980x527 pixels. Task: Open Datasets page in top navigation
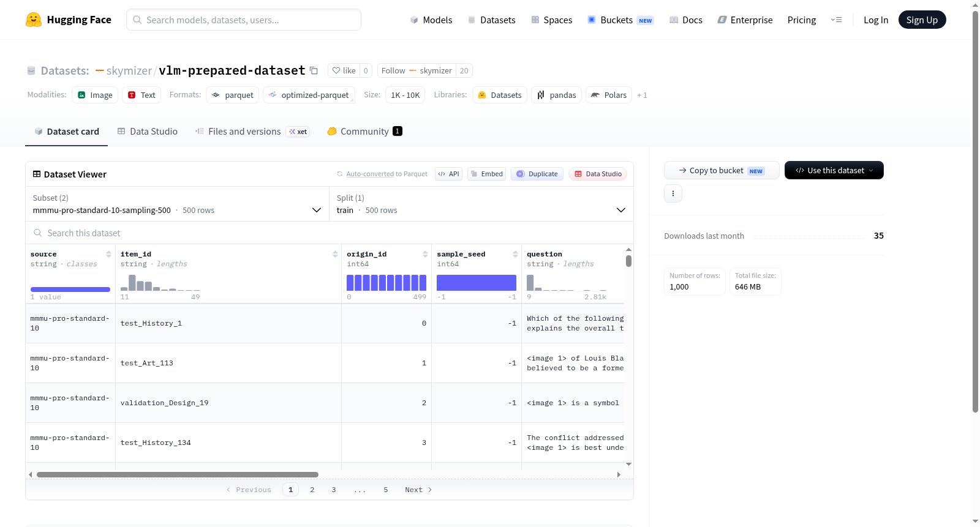[x=491, y=20]
